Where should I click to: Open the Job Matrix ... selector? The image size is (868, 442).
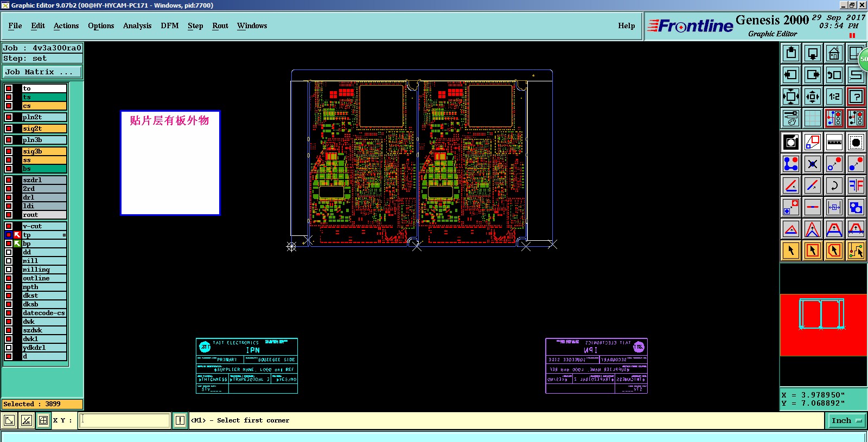coord(43,72)
